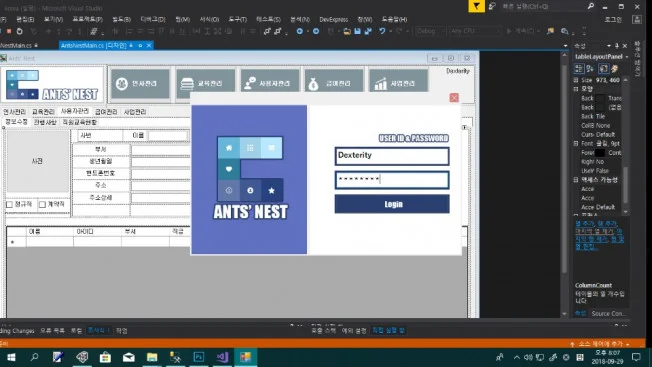Viewport: 652px width, 367px height.
Task: Click the sign-in text next to avatar
Action: point(613,20)
